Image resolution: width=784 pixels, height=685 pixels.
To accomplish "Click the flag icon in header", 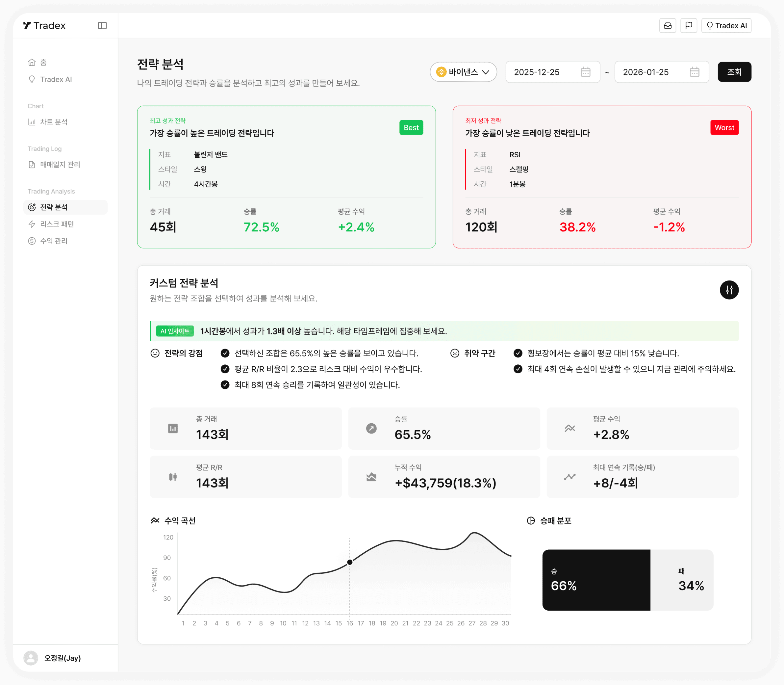I will (x=689, y=26).
